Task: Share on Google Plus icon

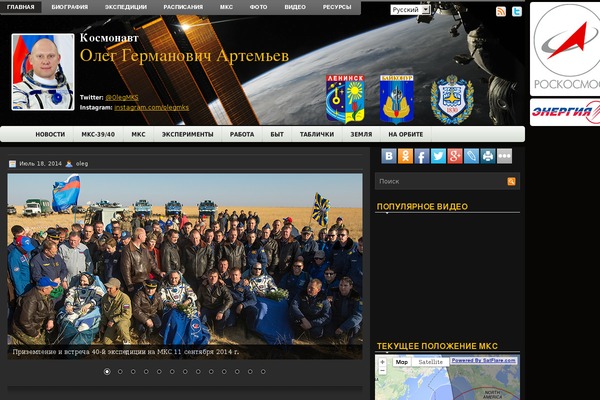Action: [455, 156]
